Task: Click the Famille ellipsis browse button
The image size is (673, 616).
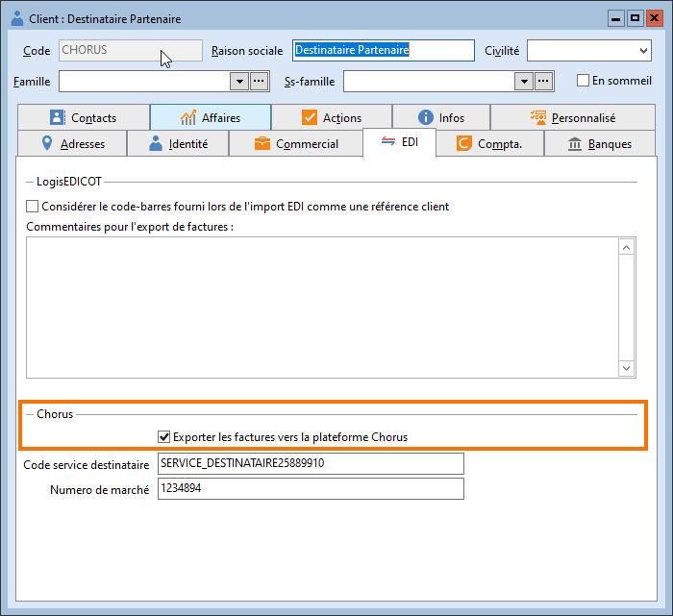Action: pos(259,81)
